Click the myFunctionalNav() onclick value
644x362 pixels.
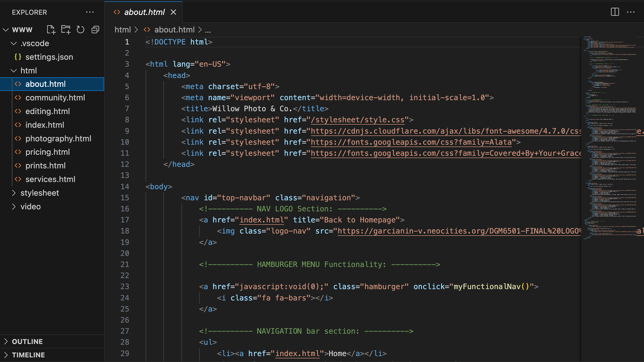click(491, 287)
